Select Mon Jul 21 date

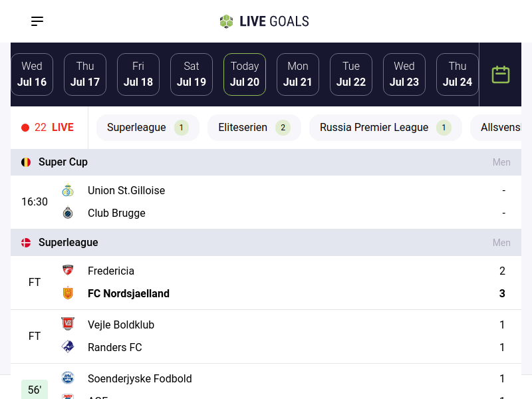coord(298,74)
